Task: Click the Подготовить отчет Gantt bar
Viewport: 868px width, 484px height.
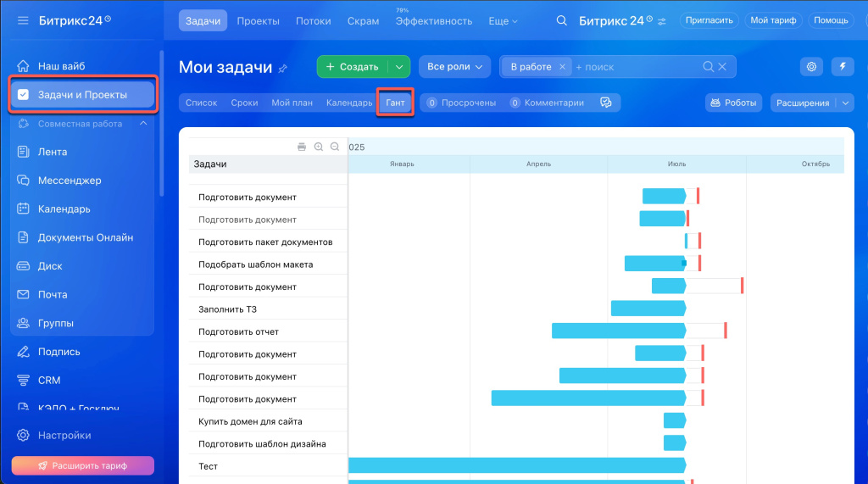Action: pyautogui.click(x=618, y=331)
